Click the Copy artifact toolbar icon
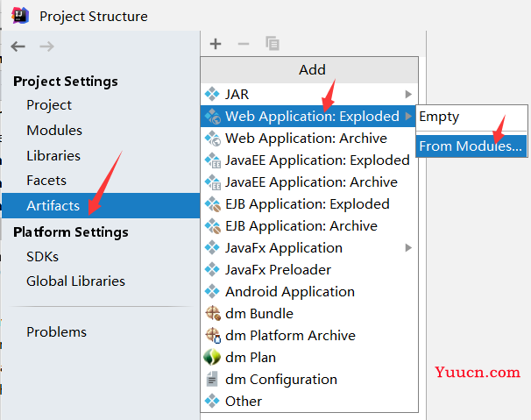 pos(273,43)
